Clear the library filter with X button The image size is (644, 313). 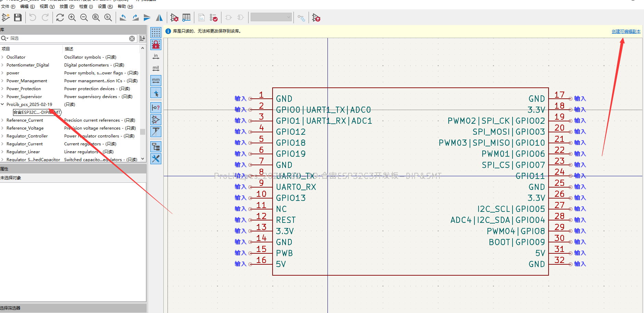(132, 38)
